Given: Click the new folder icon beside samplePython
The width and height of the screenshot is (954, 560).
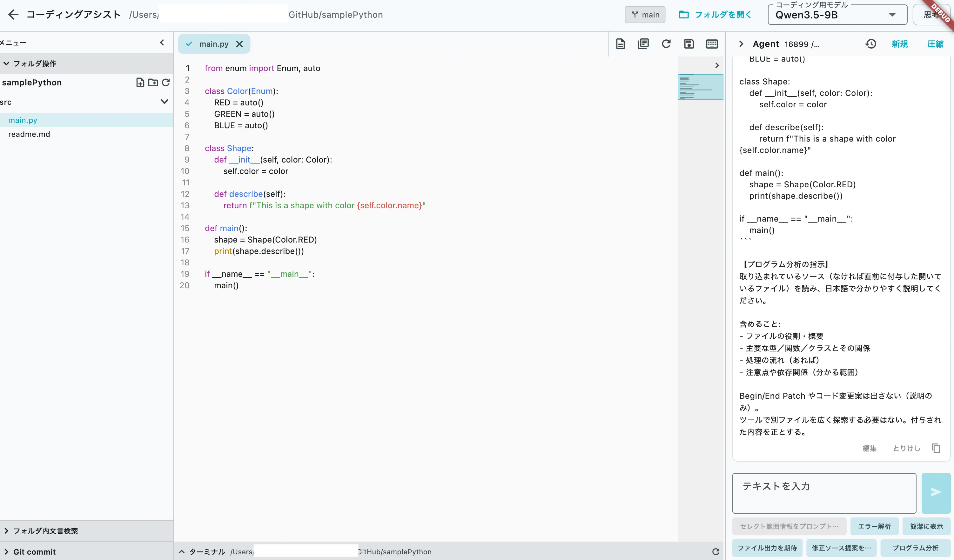Looking at the screenshot, I should pos(153,83).
